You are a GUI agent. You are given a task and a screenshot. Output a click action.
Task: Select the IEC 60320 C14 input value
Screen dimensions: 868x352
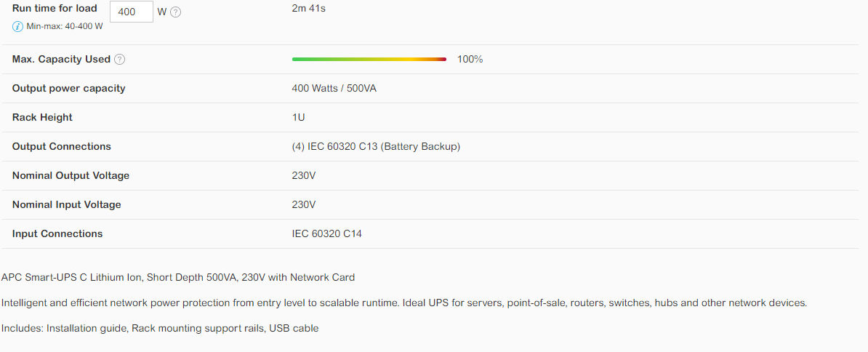[x=326, y=233]
